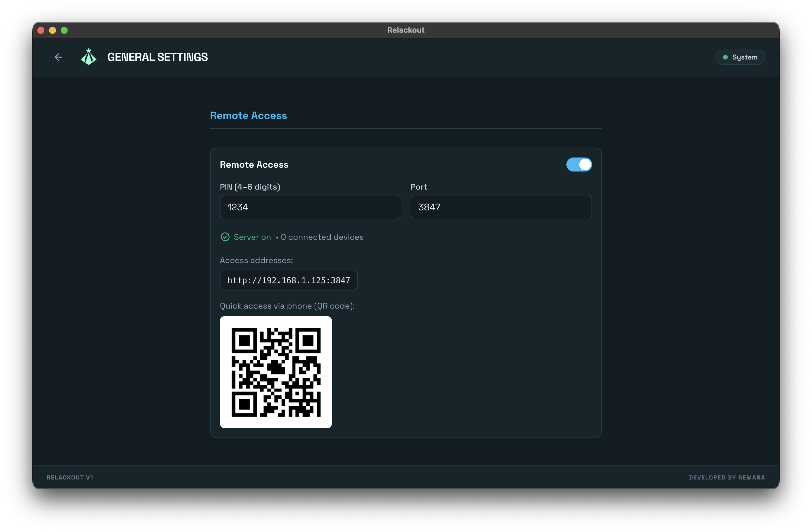This screenshot has width=812, height=532.
Task: Click the Port field label
Action: click(x=419, y=187)
